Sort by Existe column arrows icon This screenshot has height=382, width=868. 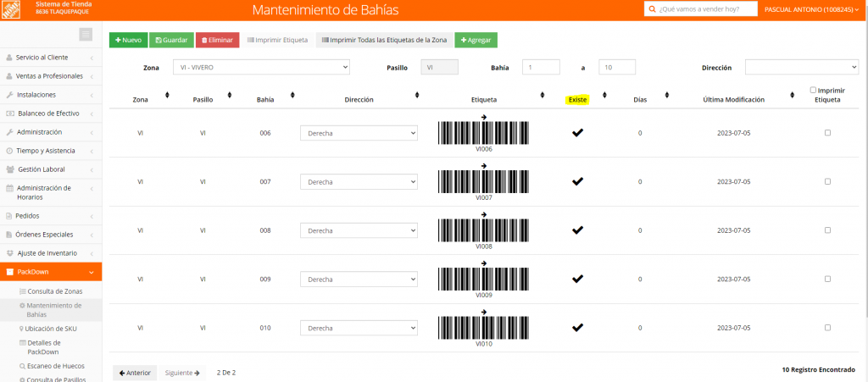coord(604,95)
